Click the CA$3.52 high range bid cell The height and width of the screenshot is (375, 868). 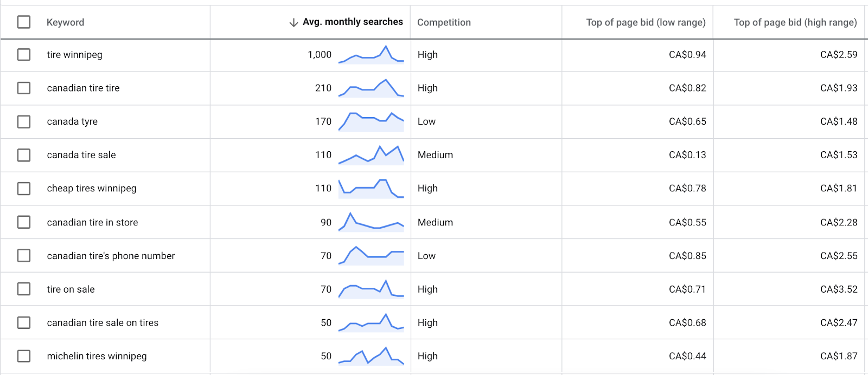(839, 289)
